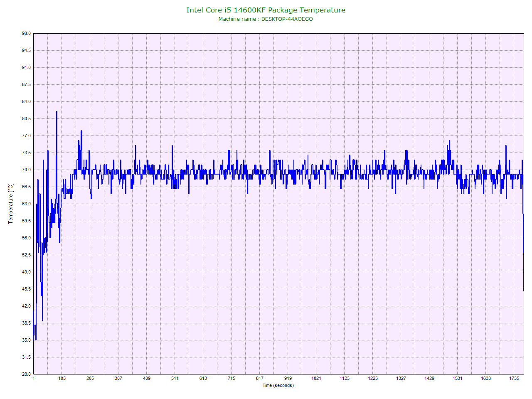Click the 613 label on the time axis
This screenshot has width=532, height=399.
pyautogui.click(x=203, y=378)
